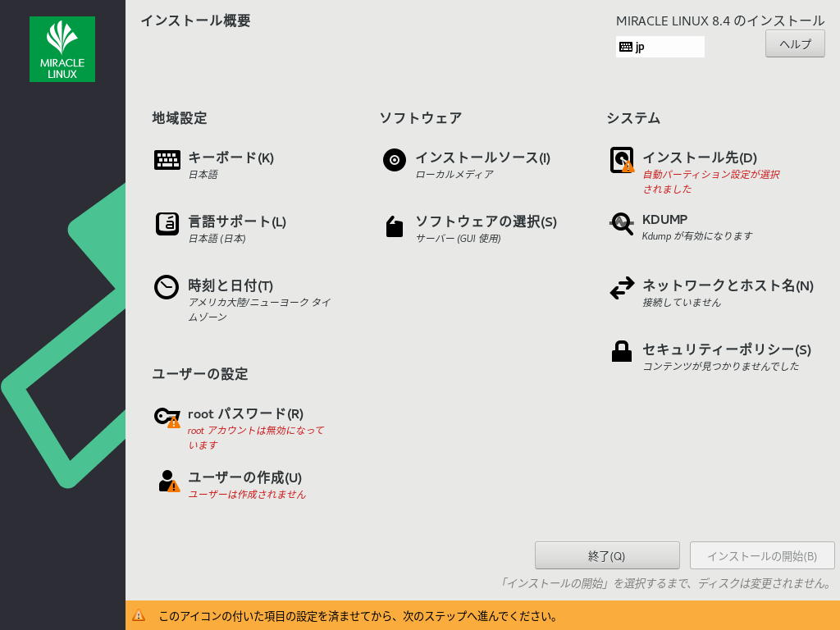This screenshot has width=840, height=630.
Task: Click the Miracle Linux logo
Action: point(62,49)
